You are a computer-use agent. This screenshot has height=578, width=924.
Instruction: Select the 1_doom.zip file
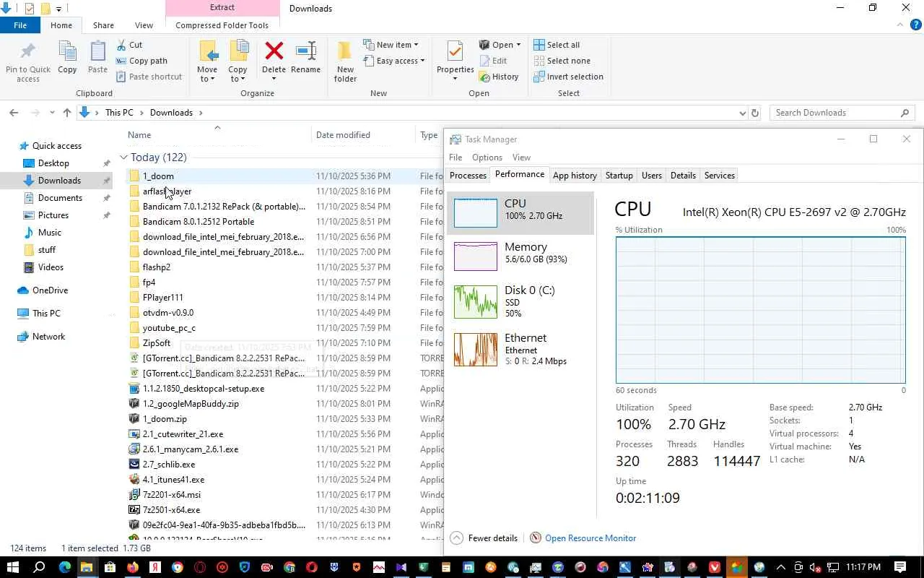coord(165,419)
